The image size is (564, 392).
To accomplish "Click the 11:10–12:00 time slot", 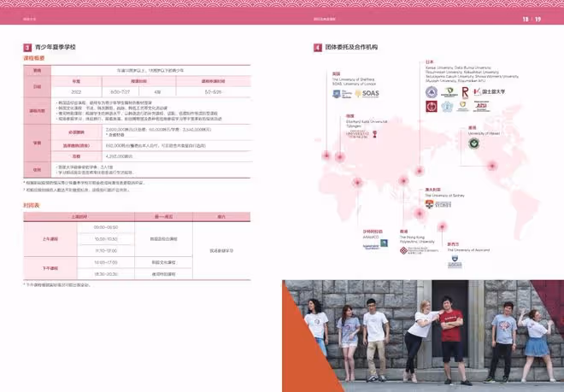I will tap(106, 251).
